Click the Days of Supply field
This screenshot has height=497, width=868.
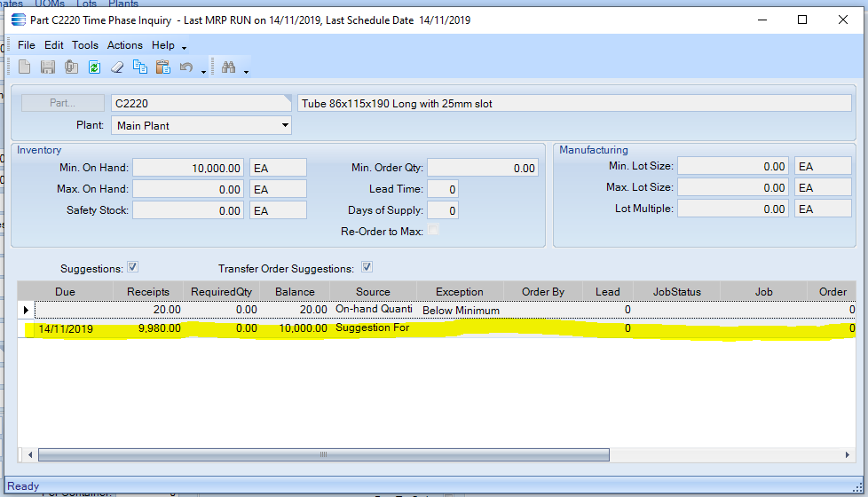443,210
